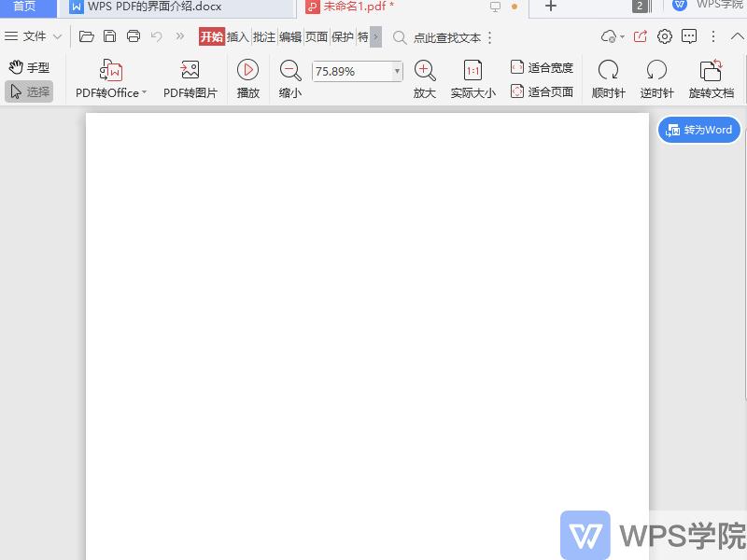
Task: Activate the 选择 (Select) tool
Action: 30,90
